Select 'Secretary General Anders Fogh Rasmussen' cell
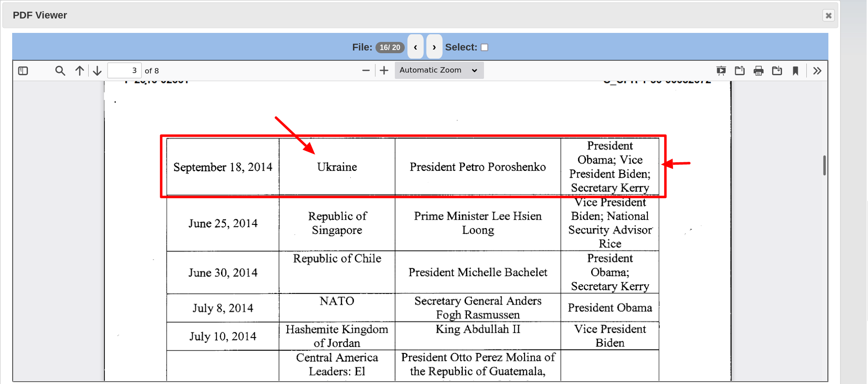This screenshot has width=868, height=384. click(x=478, y=308)
